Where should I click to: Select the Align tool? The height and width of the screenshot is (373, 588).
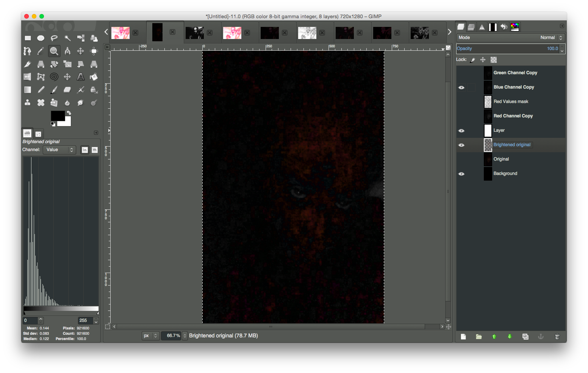click(94, 51)
